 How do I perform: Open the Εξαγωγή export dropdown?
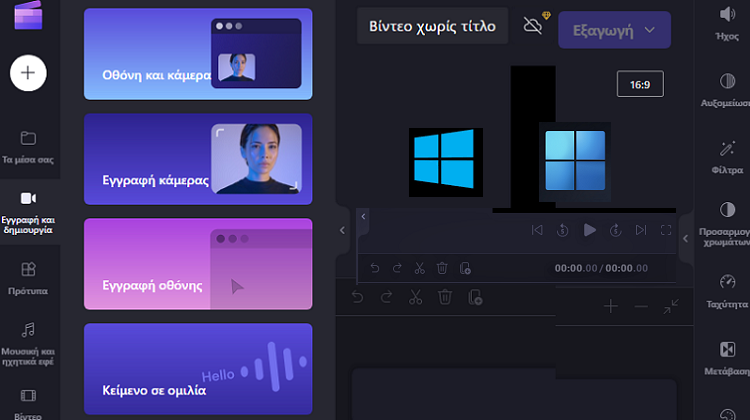click(x=614, y=30)
